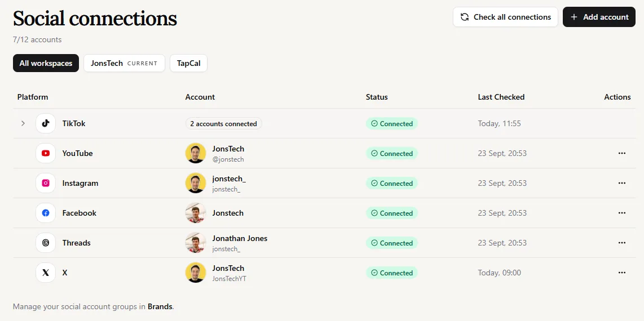Click the Last Checked column header

coord(501,97)
